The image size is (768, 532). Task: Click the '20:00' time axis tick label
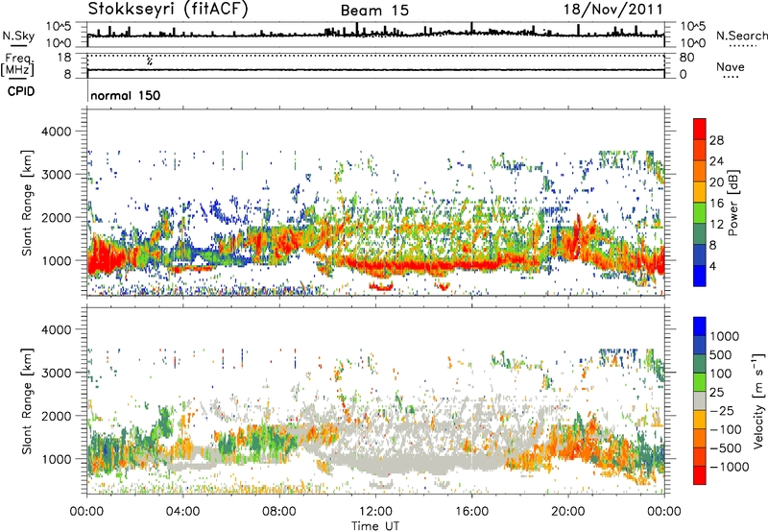567,512
